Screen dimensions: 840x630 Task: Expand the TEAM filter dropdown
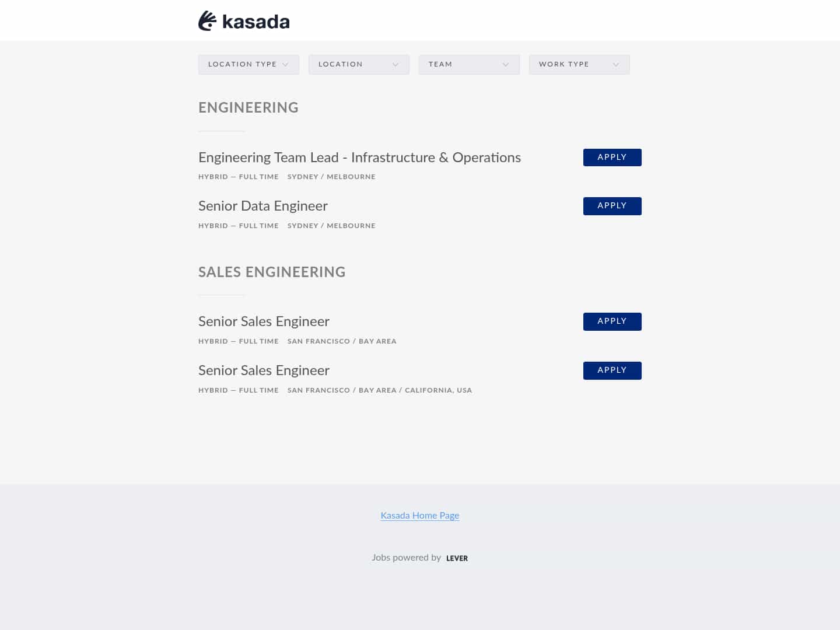pyautogui.click(x=469, y=64)
